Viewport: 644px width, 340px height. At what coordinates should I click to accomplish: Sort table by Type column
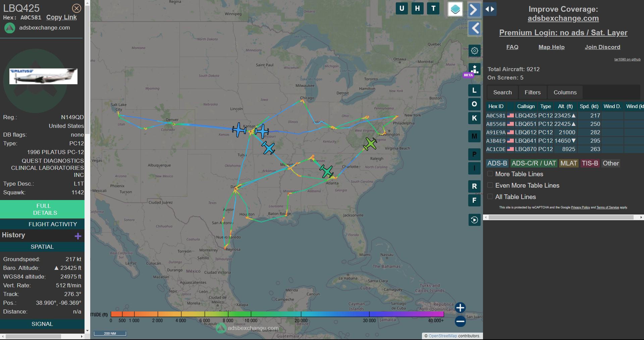coord(546,106)
